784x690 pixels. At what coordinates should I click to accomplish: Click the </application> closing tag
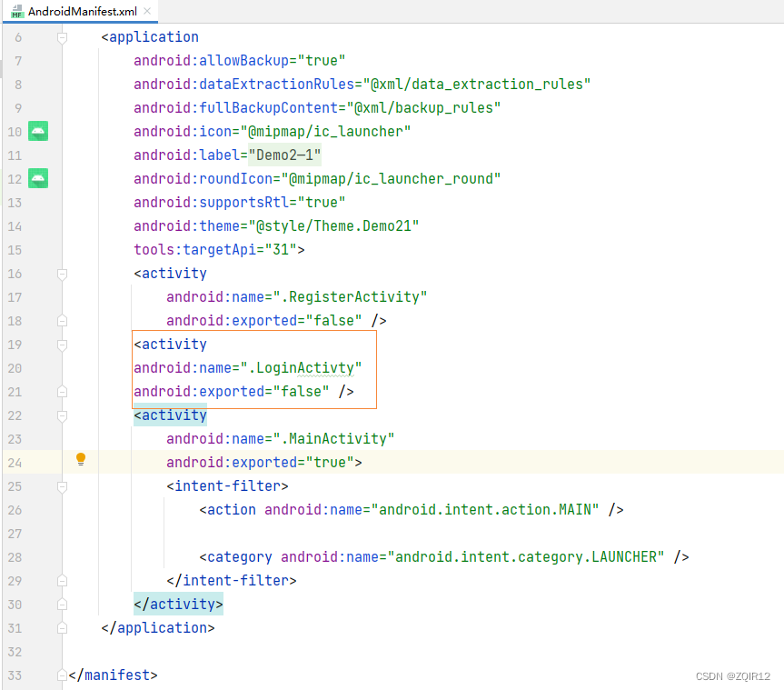click(158, 628)
